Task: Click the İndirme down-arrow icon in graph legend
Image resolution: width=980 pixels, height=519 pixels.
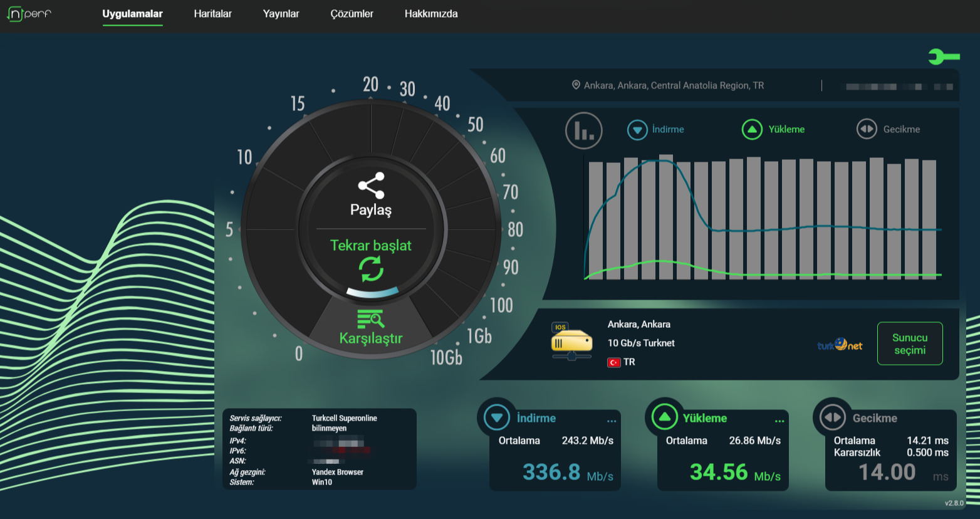Action: (x=637, y=130)
